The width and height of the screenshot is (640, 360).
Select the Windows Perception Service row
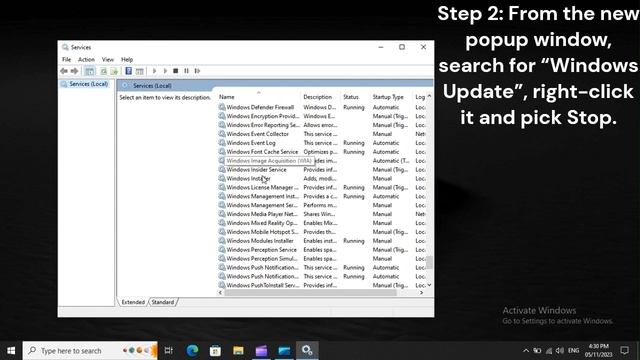click(261, 250)
